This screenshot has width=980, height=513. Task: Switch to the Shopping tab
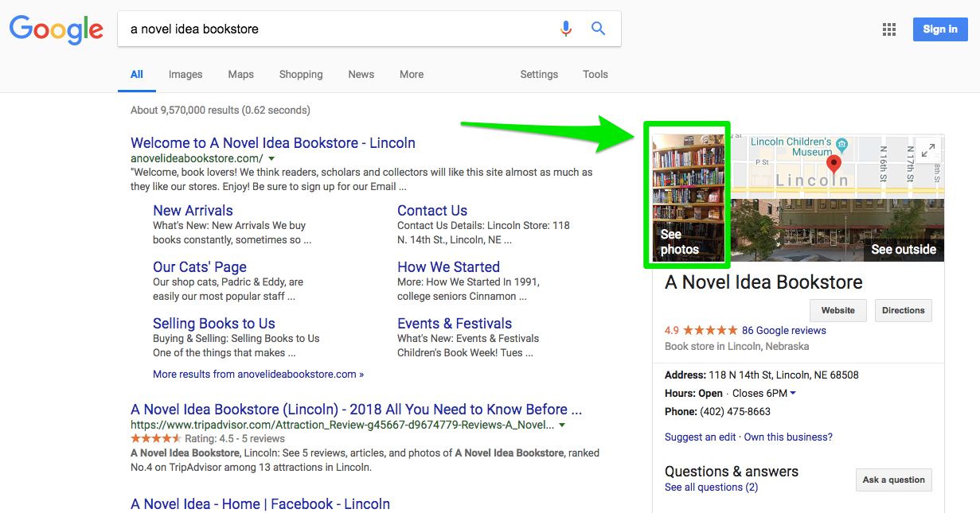click(301, 74)
